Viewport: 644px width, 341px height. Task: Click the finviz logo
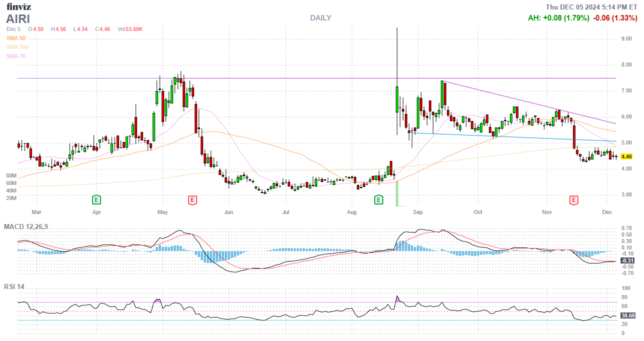coord(19,6)
